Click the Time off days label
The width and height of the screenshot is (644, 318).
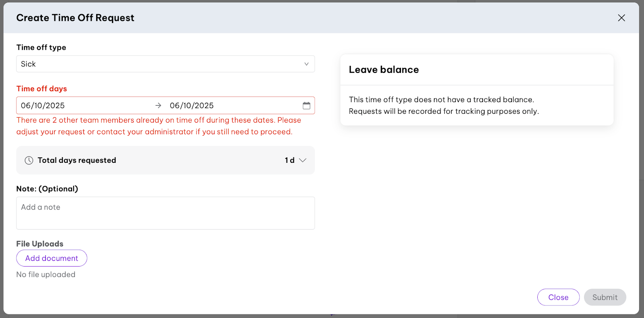[x=41, y=89]
